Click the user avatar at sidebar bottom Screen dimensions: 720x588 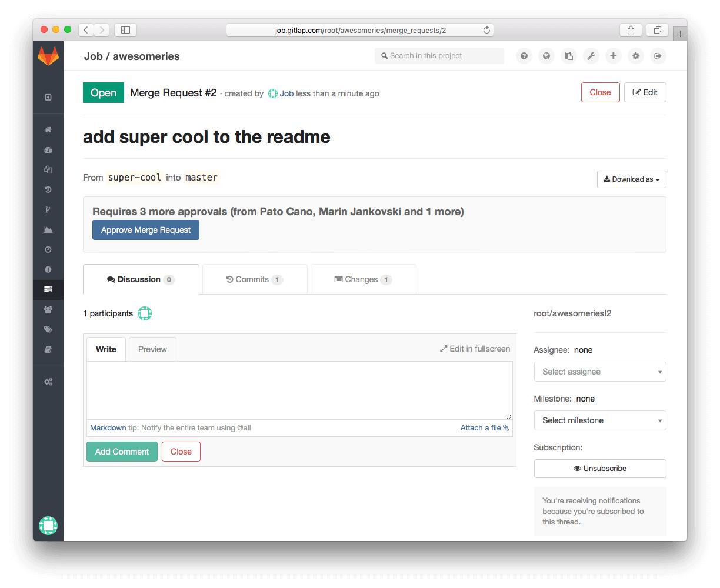tap(48, 525)
